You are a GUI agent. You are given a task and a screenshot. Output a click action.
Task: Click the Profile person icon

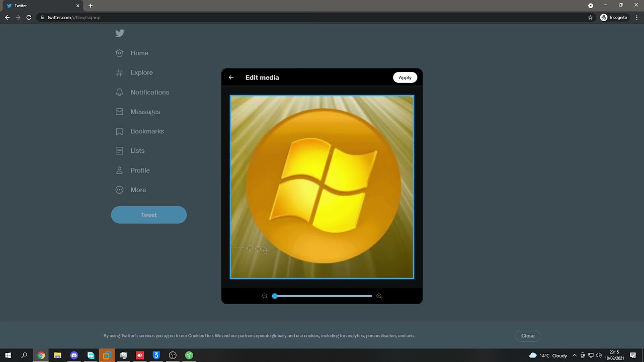click(119, 170)
